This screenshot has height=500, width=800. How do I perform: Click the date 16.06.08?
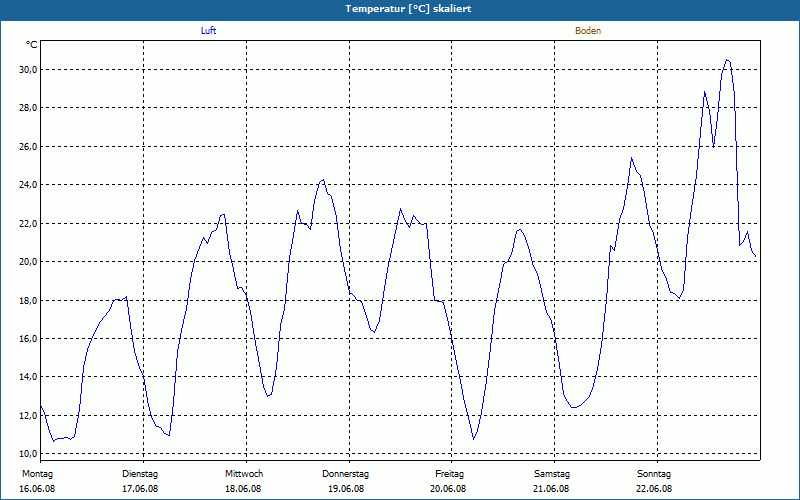(37, 489)
